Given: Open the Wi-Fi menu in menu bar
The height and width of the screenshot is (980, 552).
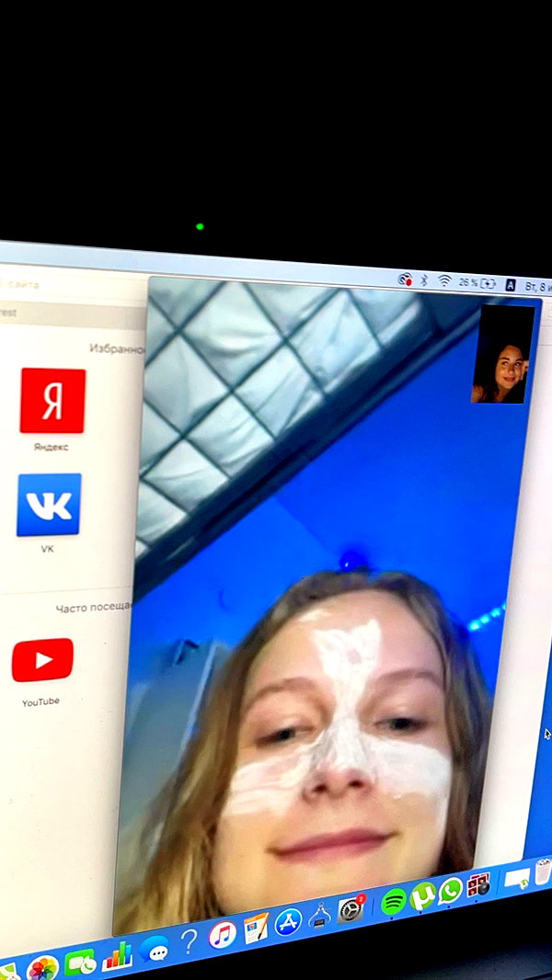Looking at the screenshot, I should click(444, 280).
